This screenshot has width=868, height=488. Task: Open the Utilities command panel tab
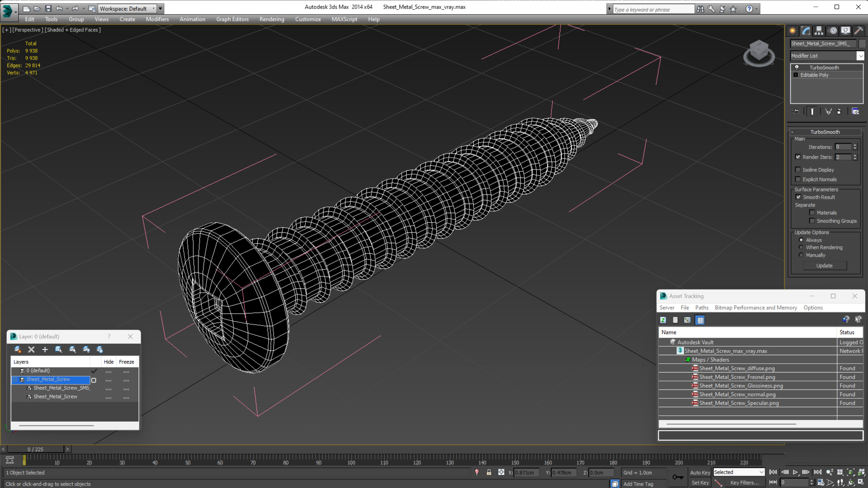pyautogui.click(x=859, y=31)
